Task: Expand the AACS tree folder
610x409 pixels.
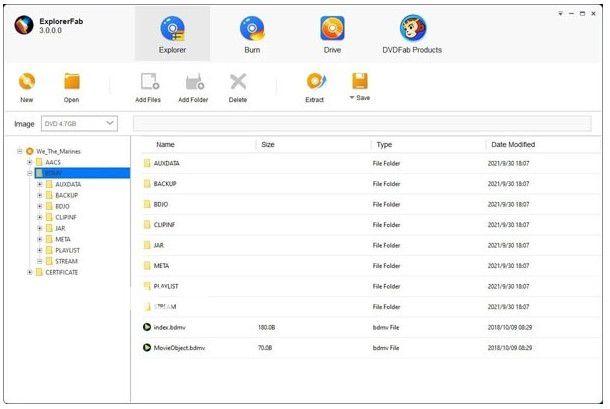Action: (30, 162)
